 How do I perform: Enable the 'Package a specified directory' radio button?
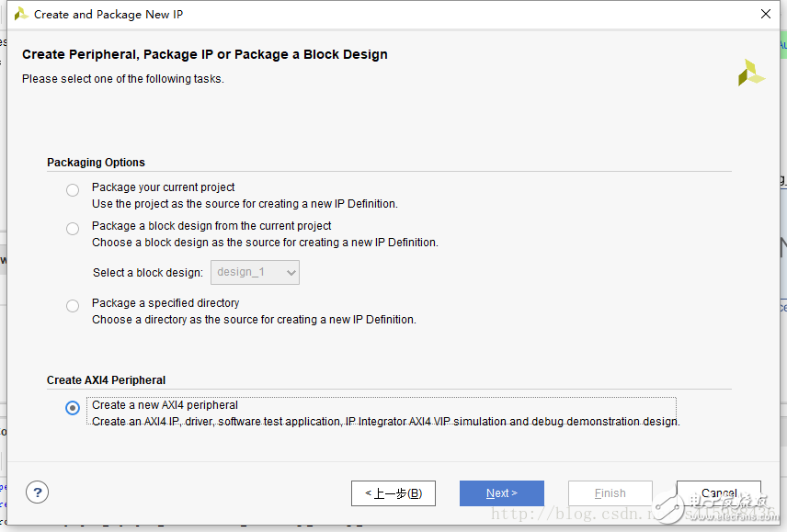tap(73, 306)
